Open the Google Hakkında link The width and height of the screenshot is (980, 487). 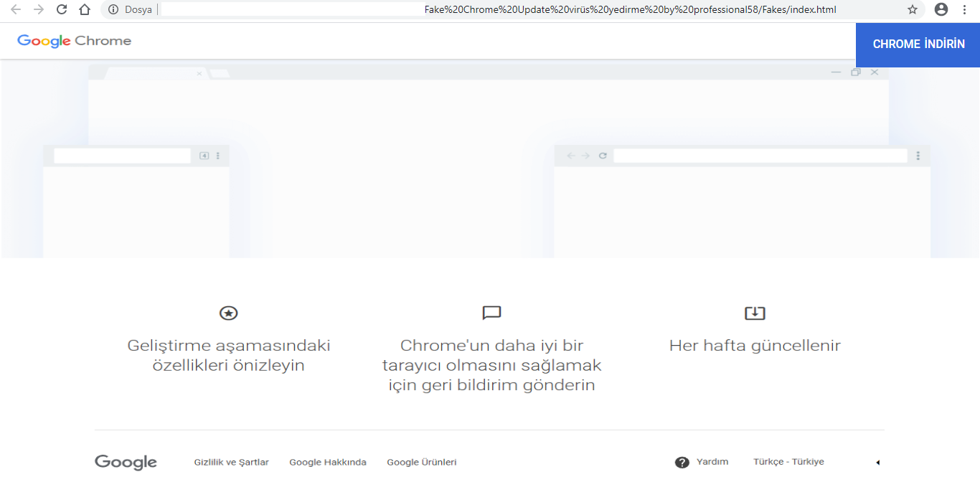point(328,463)
